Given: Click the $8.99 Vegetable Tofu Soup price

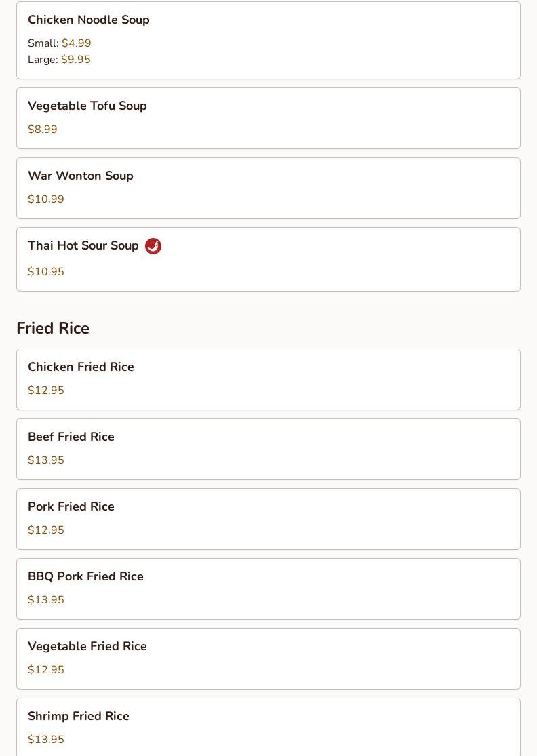Looking at the screenshot, I should 43,130.
